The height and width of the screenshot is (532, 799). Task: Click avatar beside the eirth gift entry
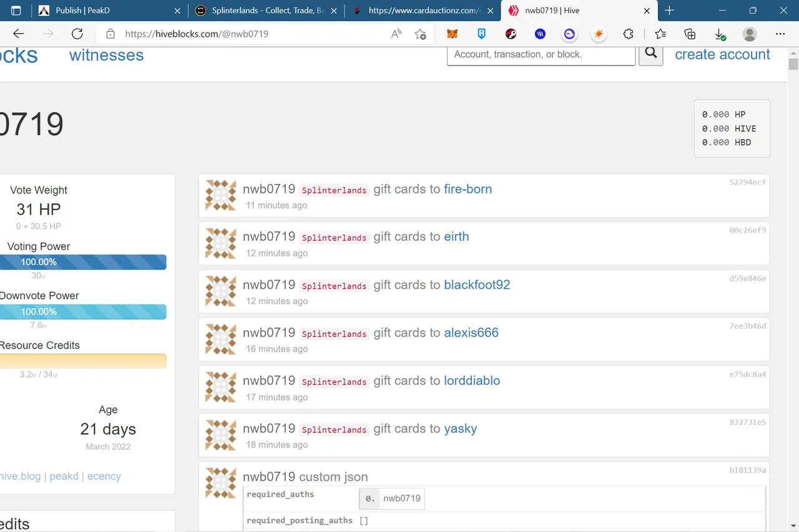(221, 243)
